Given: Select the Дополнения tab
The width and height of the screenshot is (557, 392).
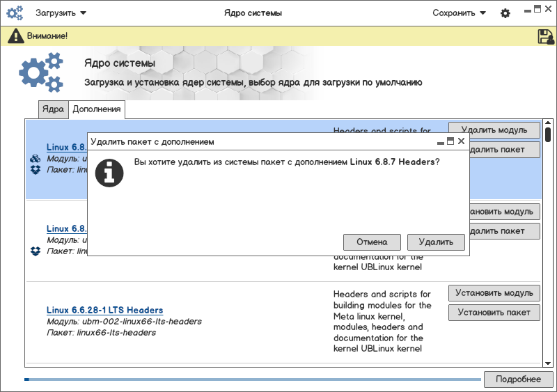Looking at the screenshot, I should [x=97, y=109].
